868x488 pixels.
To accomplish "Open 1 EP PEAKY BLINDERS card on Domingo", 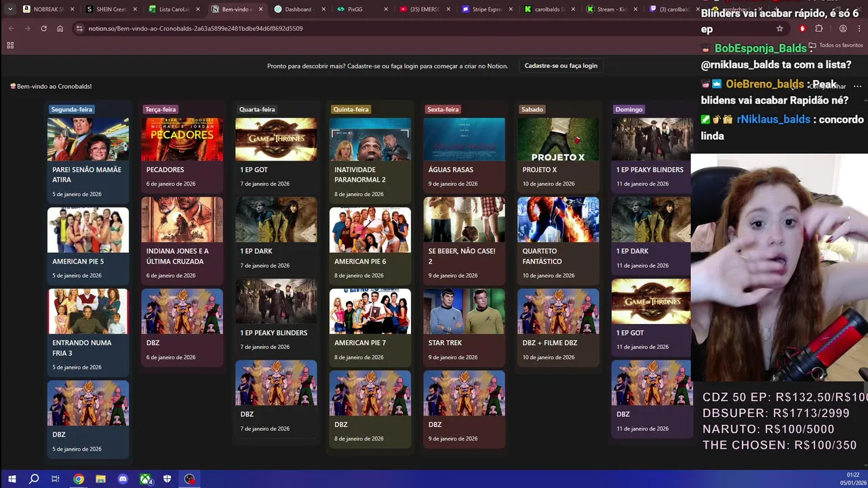I will click(x=652, y=155).
